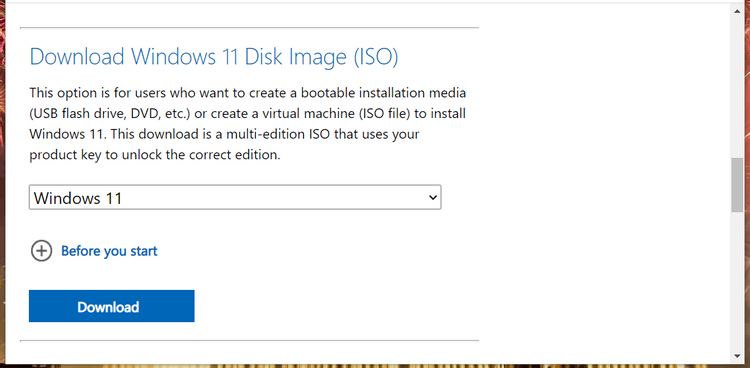Click the vertical scrollbar thumb
750x368 pixels.
[x=737, y=185]
